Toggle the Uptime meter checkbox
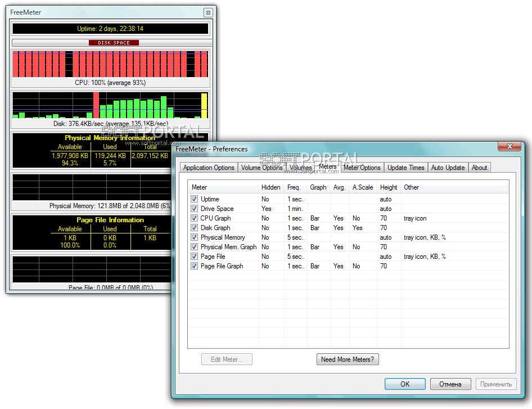 tap(194, 199)
